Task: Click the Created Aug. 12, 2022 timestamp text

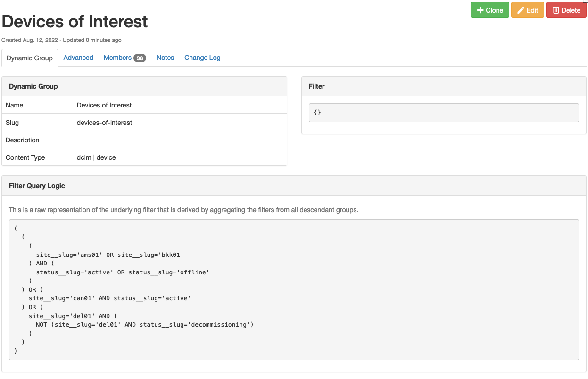Action: coord(29,40)
